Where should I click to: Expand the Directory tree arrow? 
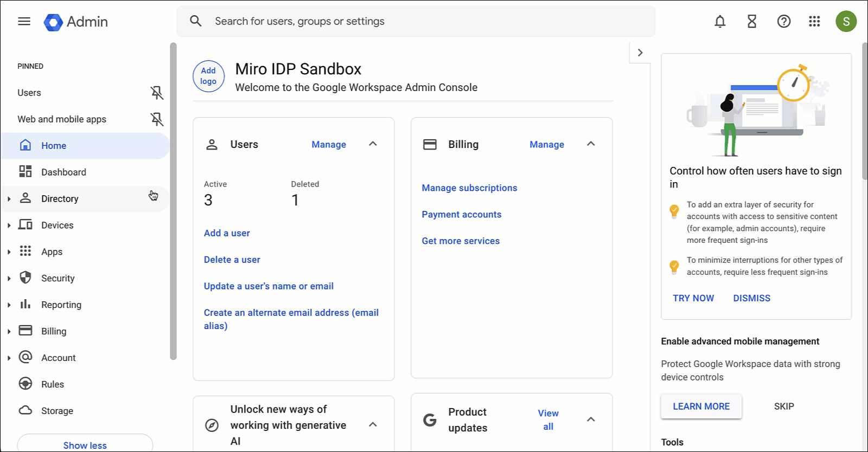point(9,199)
